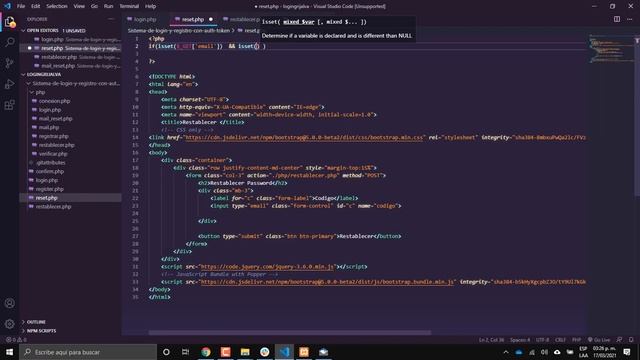Open the Windows Start menu
640x360 pixels.
click(x=9, y=352)
